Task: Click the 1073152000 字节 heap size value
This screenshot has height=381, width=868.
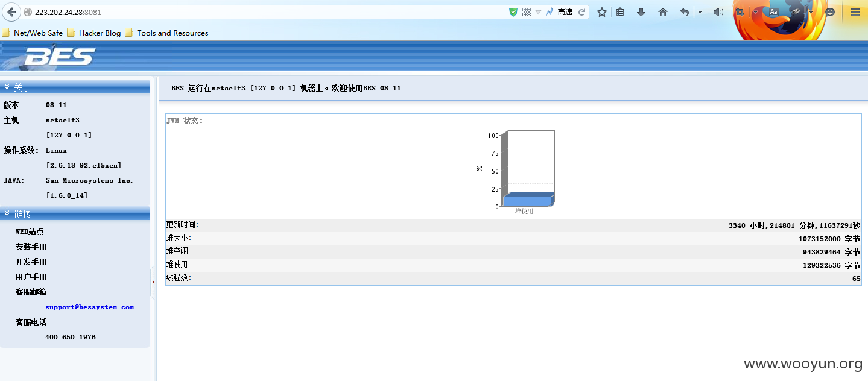Action: 829,239
